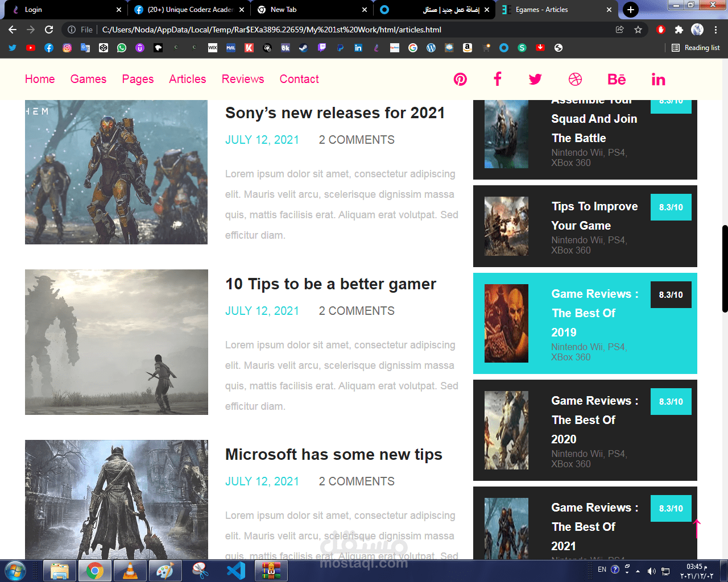Open VLC media player from taskbar

tap(130, 571)
